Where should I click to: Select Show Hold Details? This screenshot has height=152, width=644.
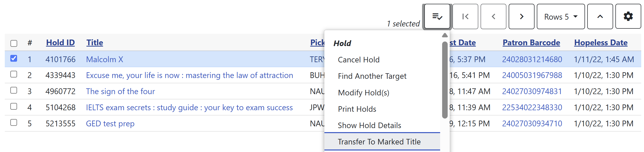coord(369,125)
